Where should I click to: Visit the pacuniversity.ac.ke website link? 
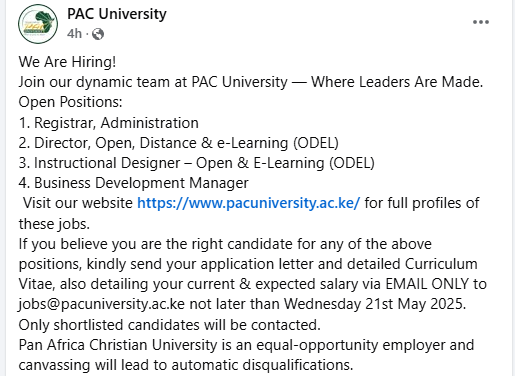pyautogui.click(x=249, y=203)
